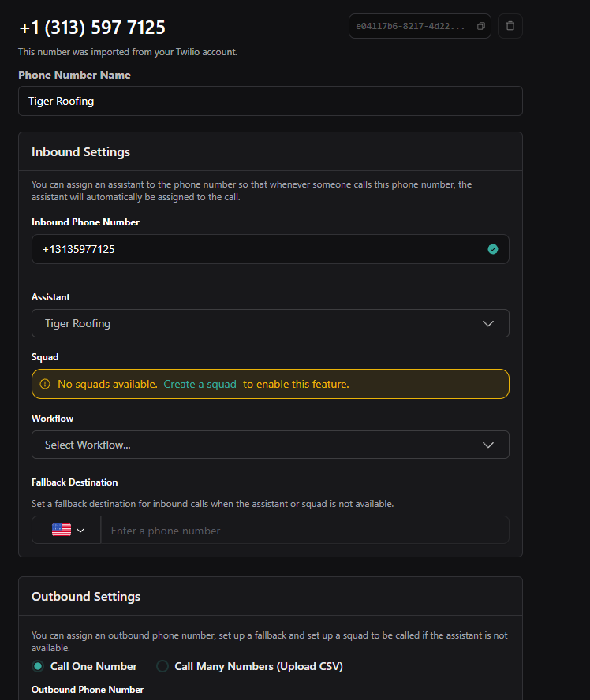This screenshot has height=700, width=590.
Task: Click the Inbound Phone Number field
Action: (x=260, y=249)
